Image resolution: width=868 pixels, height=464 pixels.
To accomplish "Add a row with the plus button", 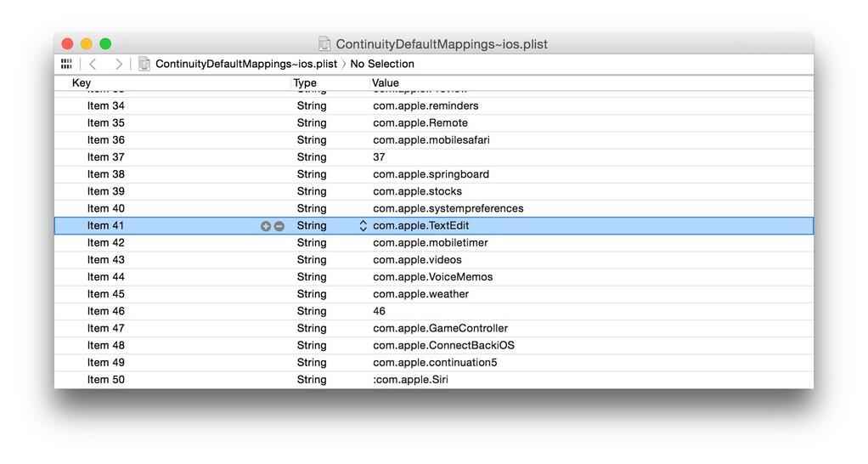I will [x=266, y=226].
